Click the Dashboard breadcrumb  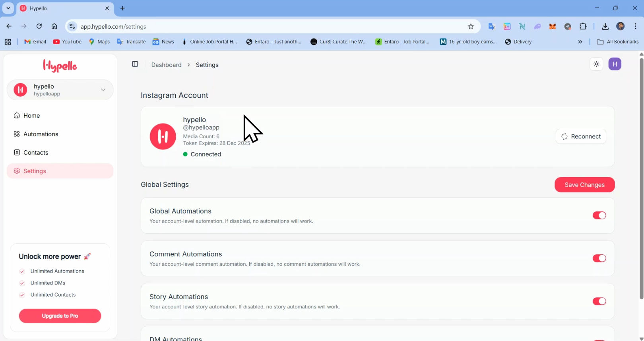(166, 65)
